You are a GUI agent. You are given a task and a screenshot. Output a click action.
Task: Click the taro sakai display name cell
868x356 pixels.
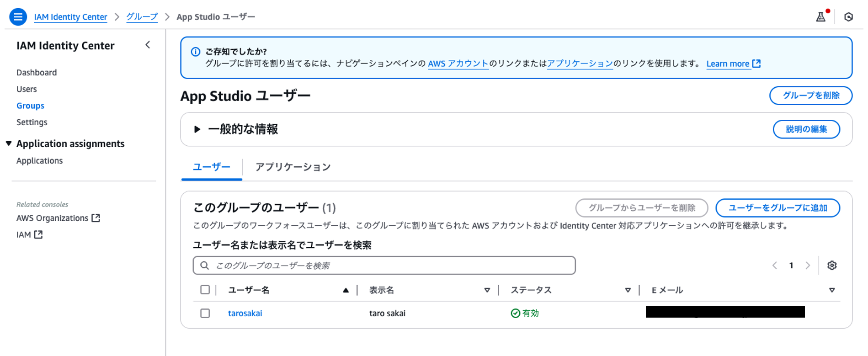pyautogui.click(x=387, y=313)
